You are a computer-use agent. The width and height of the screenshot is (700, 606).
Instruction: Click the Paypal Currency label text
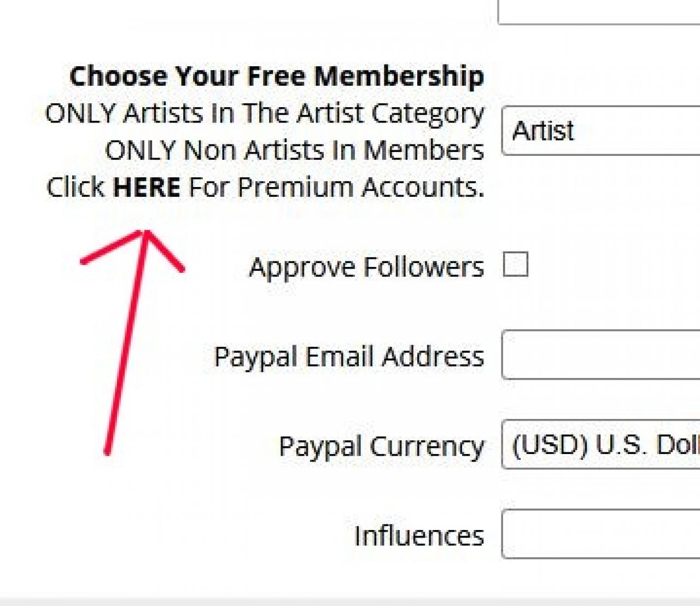(x=381, y=447)
